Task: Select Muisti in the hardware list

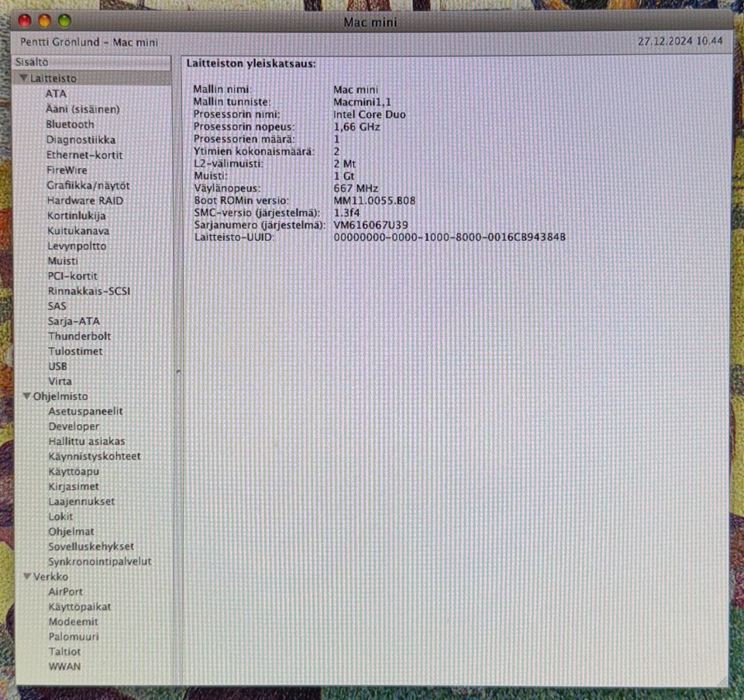Action: tap(63, 261)
